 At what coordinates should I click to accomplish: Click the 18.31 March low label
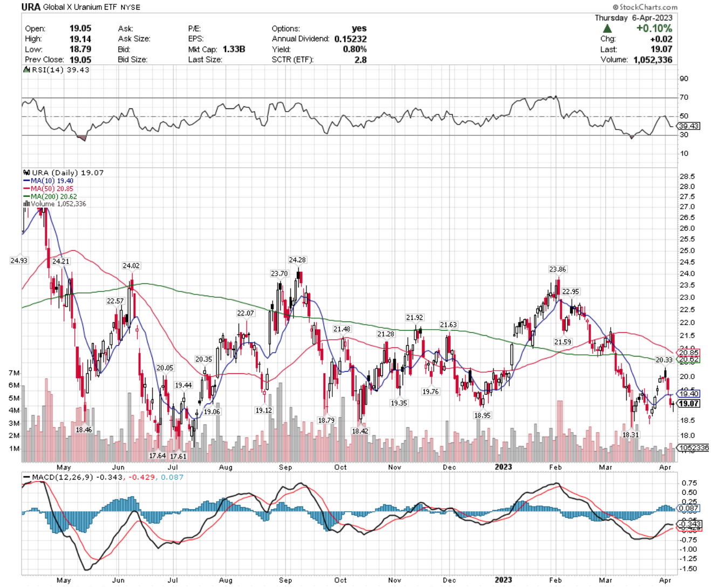[631, 434]
